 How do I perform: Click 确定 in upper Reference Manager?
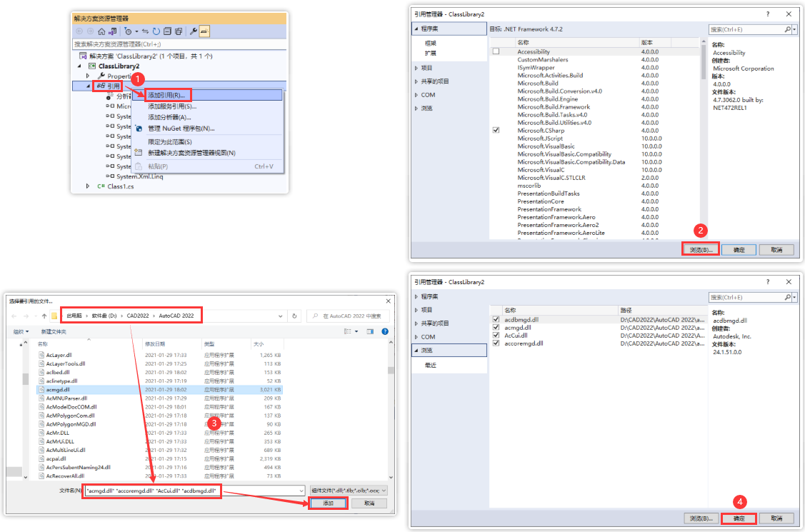pos(739,250)
